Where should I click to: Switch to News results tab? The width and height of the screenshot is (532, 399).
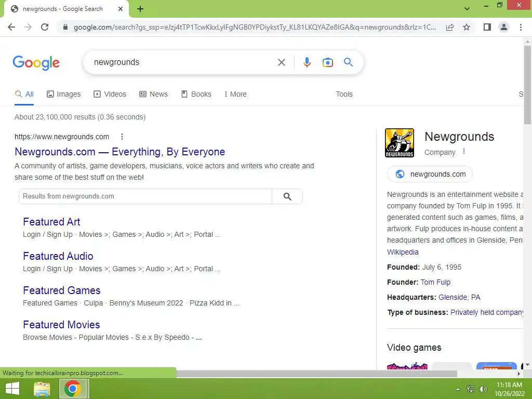click(154, 95)
